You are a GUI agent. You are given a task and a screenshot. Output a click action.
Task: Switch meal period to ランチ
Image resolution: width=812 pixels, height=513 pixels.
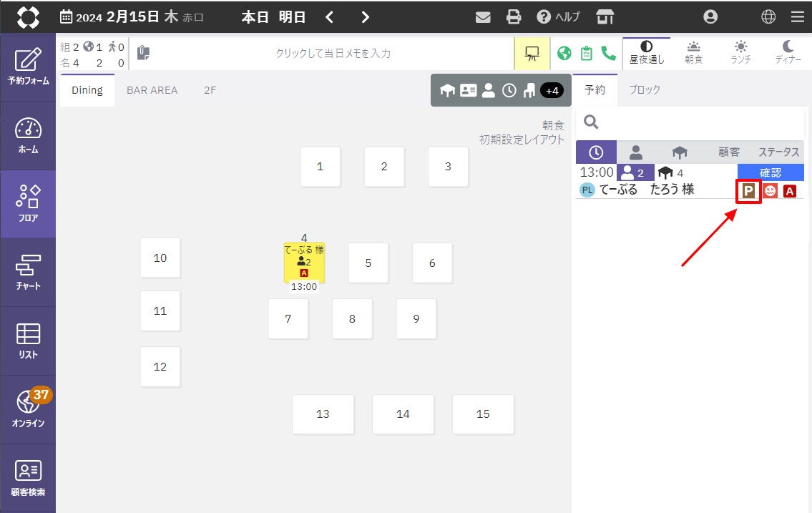point(740,53)
